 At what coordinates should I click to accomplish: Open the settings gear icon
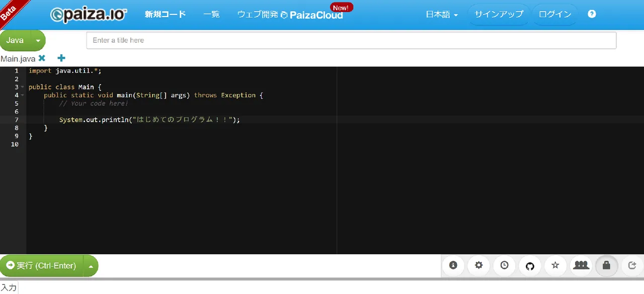[x=479, y=265]
